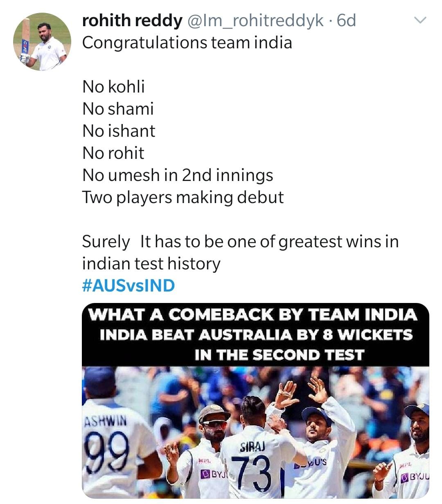Click 'WHAT A COMEBACK BY TEAM INDIA' headline

(x=253, y=314)
